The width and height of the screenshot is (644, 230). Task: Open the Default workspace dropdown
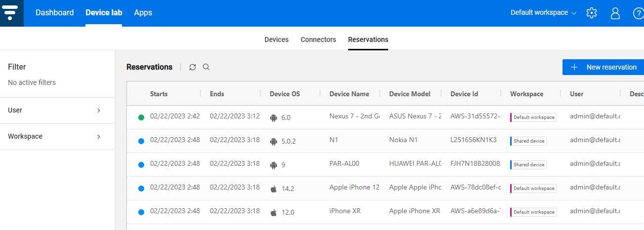543,13
